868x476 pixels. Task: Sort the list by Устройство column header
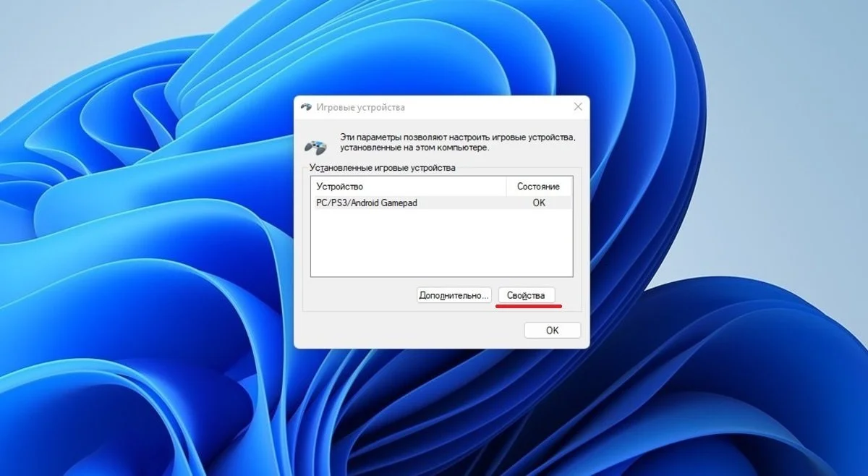tap(409, 187)
